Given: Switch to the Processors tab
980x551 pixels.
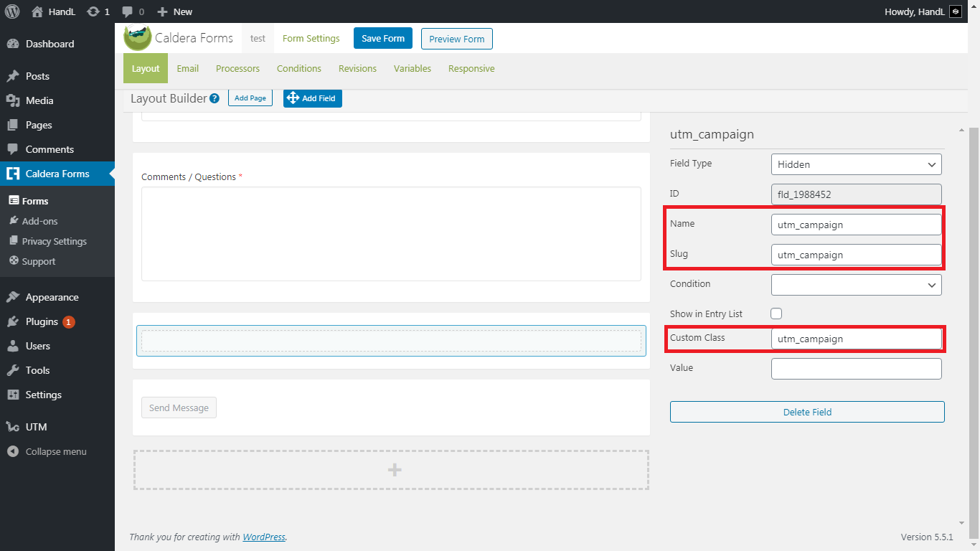Looking at the screenshot, I should click(237, 69).
